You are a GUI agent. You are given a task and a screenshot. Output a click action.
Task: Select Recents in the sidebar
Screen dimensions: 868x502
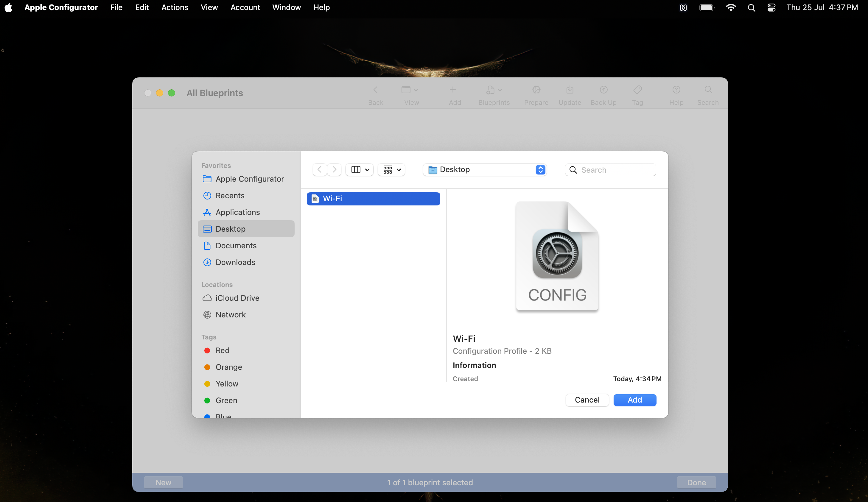(246, 196)
